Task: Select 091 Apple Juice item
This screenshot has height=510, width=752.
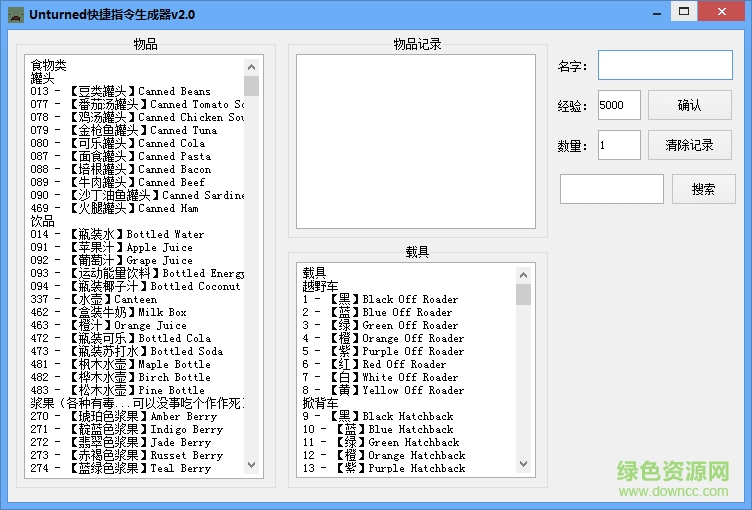Action: click(x=111, y=247)
